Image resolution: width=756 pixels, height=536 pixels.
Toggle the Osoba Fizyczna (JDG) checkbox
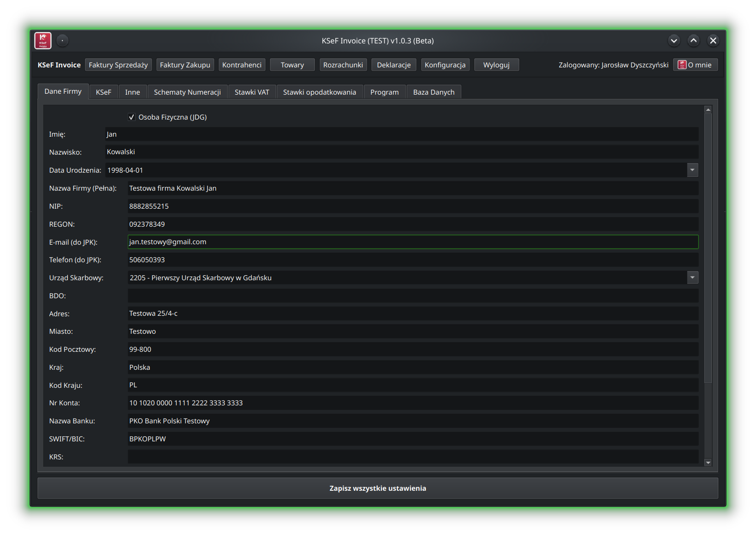coord(132,117)
